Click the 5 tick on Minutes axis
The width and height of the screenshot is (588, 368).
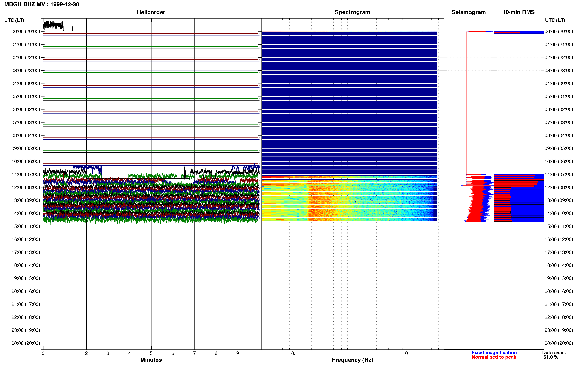pos(151,353)
